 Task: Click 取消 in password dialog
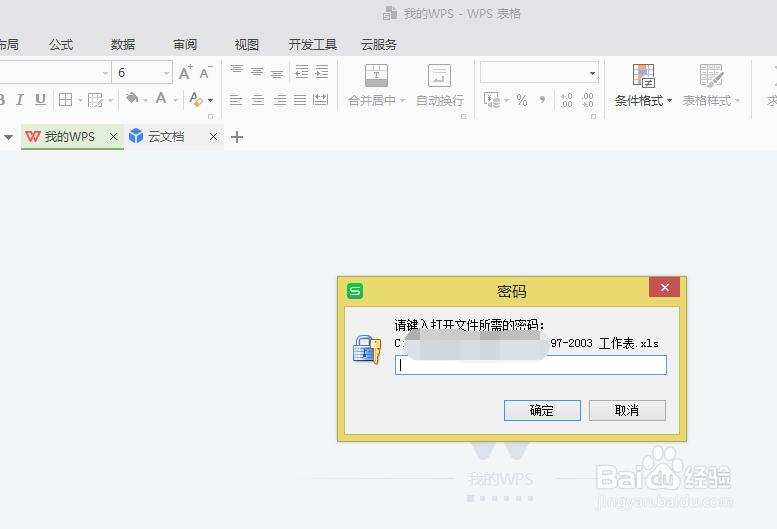627,411
